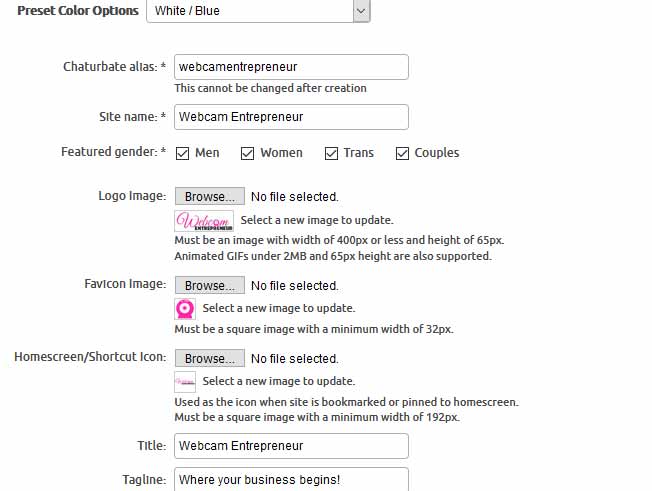Click the Tagline text box
The height and width of the screenshot is (491, 652).
pos(291,479)
